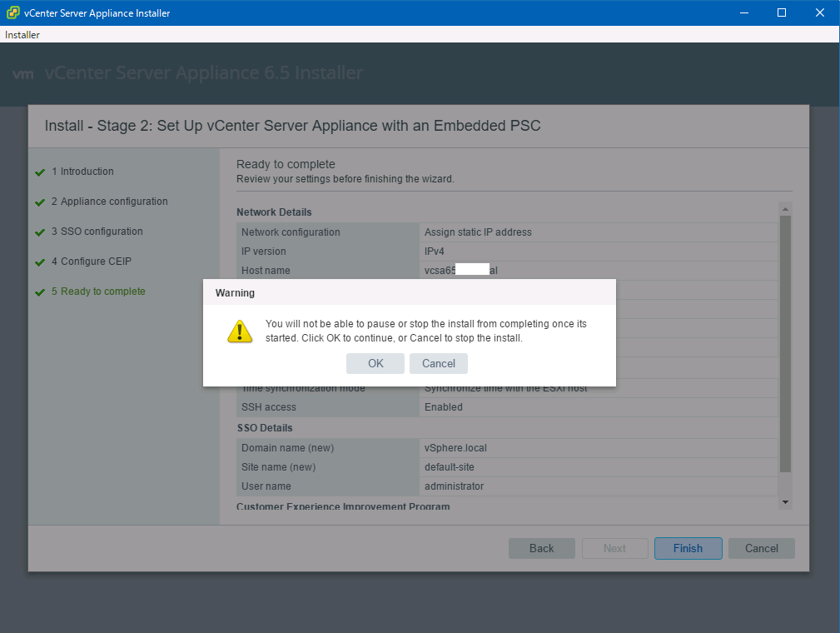Minimize the installer window
The width and height of the screenshot is (840, 633).
coord(744,12)
